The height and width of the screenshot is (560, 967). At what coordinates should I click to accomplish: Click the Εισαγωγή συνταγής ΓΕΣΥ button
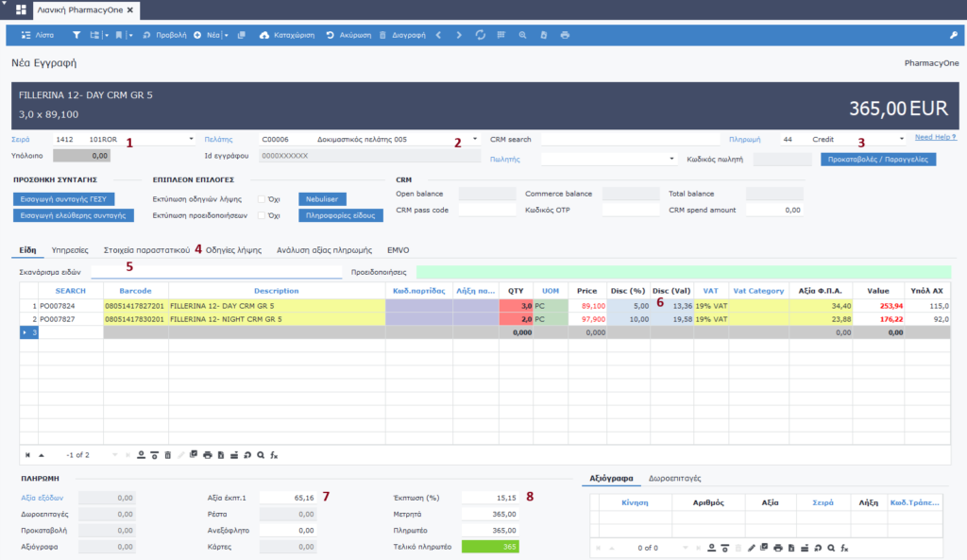[65, 199]
